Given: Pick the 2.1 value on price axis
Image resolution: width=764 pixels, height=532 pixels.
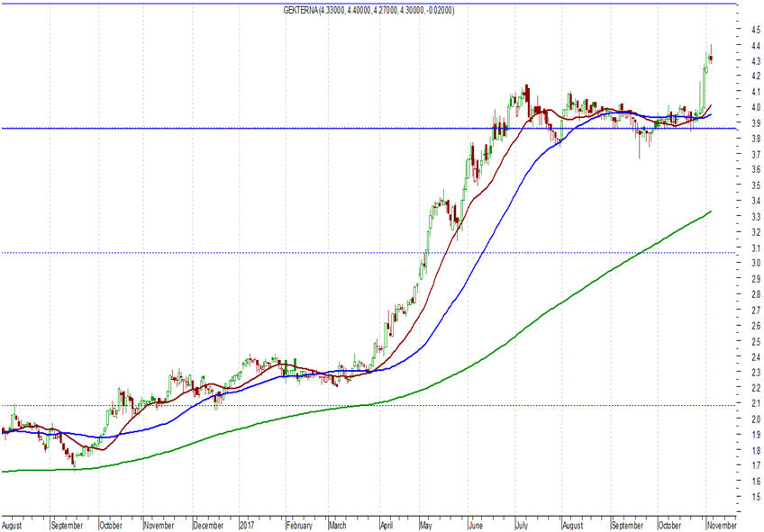Looking at the screenshot, I should [x=756, y=403].
